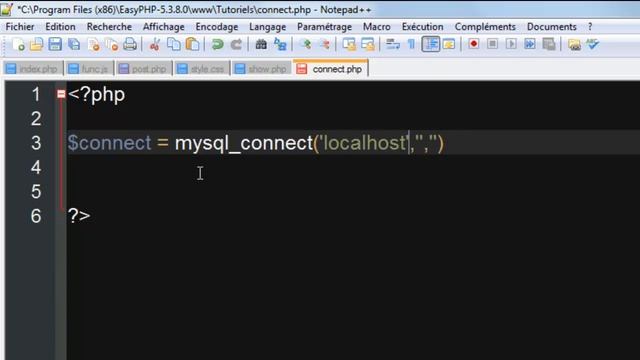Print the document with the printer icon
Viewport: 640px width, 360px height.
pos(130,44)
